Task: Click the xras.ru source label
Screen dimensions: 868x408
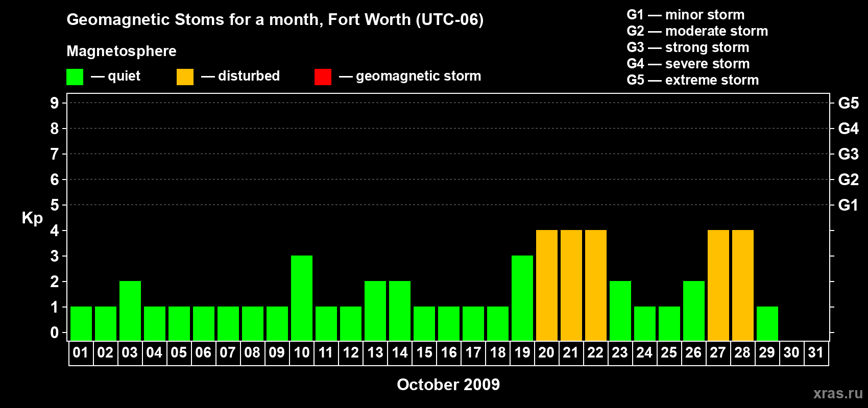Action: point(838,393)
